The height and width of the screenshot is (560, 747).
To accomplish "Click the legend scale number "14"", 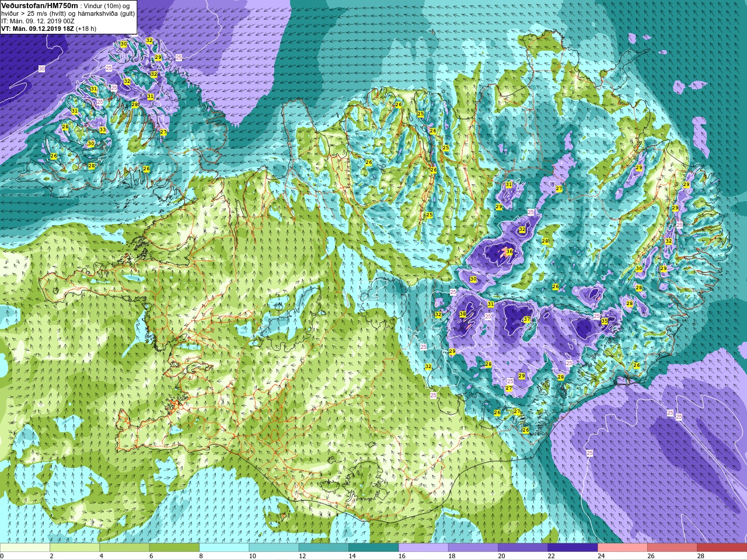I will tap(352, 556).
